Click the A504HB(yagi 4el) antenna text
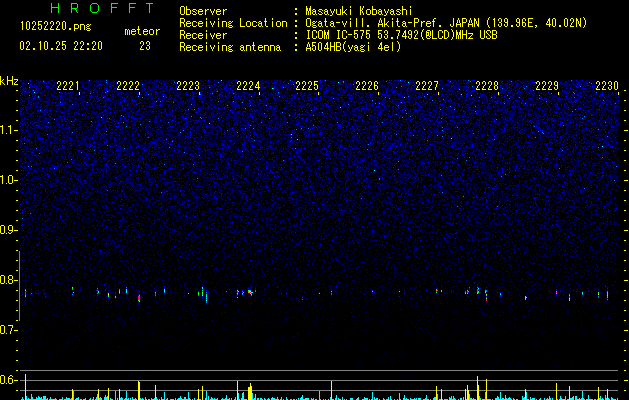 [353, 47]
